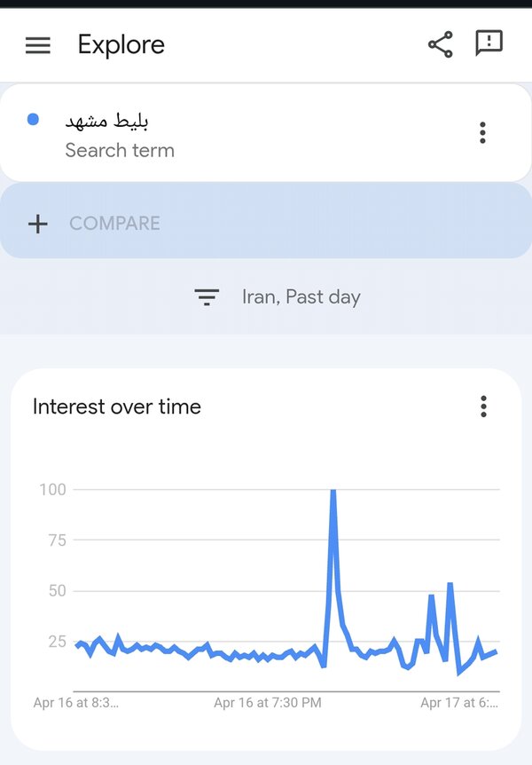Click the Interest over time section heading
532x765 pixels.
pyautogui.click(x=116, y=406)
